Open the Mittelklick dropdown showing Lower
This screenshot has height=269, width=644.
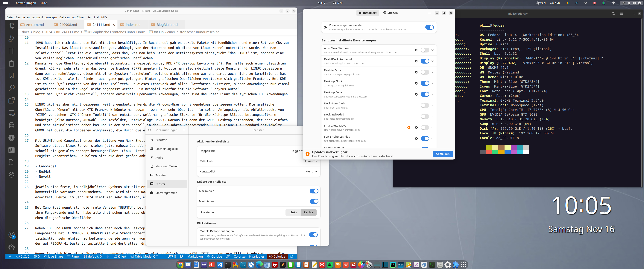(x=311, y=161)
